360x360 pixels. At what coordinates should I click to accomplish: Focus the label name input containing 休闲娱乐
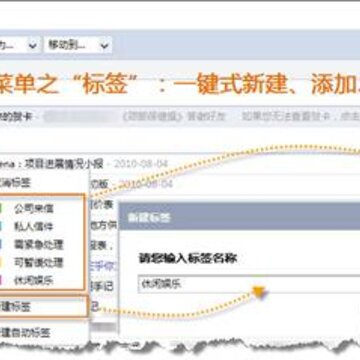pyautogui.click(x=249, y=284)
